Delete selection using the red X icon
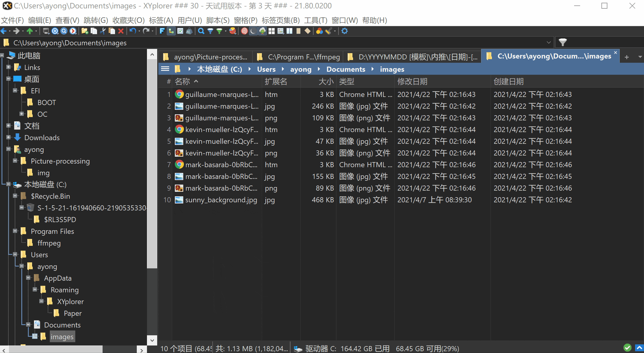 [x=121, y=31]
